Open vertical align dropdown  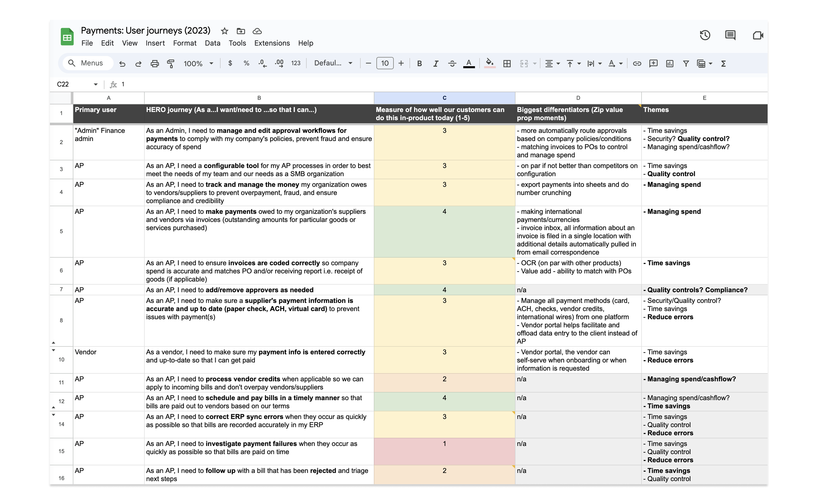[574, 63]
